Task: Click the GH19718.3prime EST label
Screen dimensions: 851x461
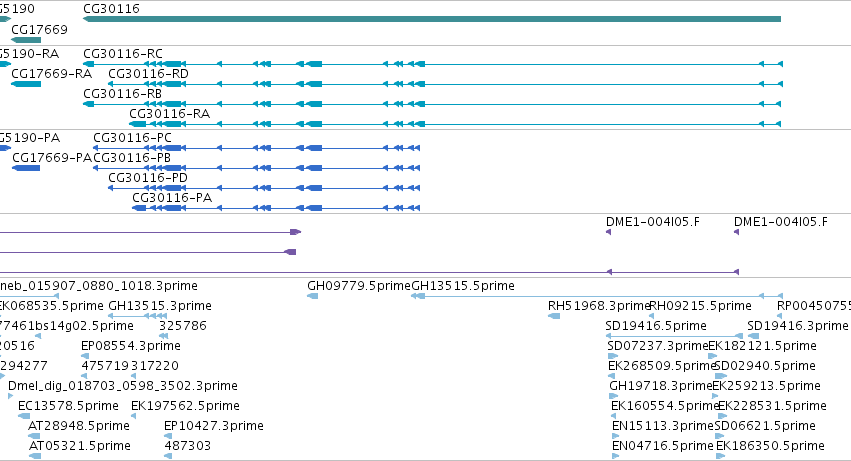Action: (661, 387)
